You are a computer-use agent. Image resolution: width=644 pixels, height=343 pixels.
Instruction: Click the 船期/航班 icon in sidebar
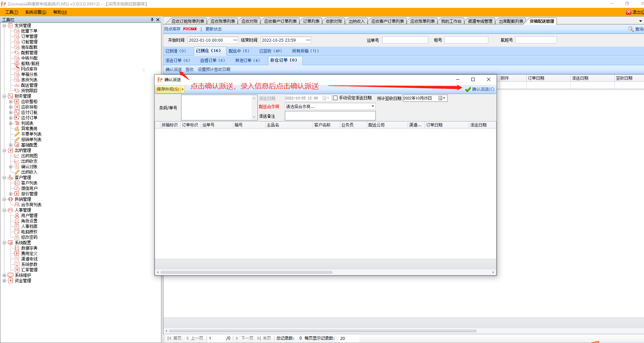coord(17,63)
